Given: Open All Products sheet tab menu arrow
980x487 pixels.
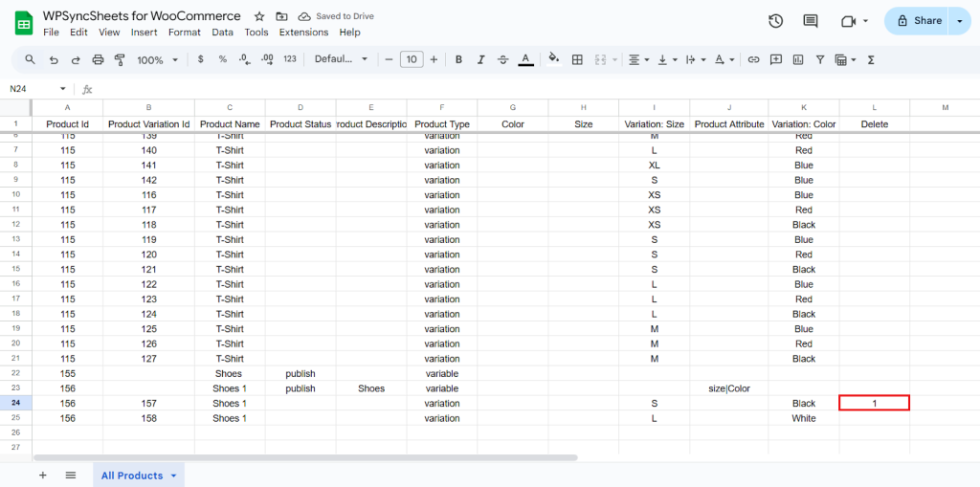Looking at the screenshot, I should [x=173, y=476].
